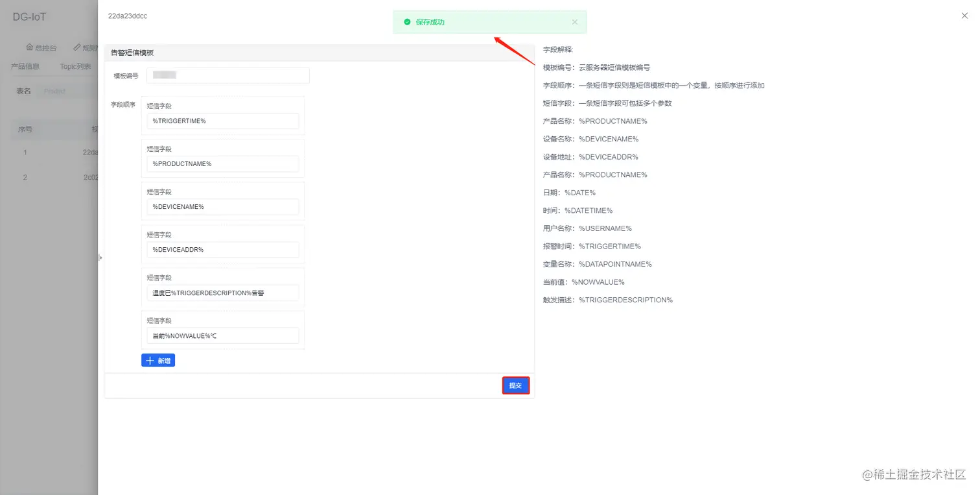
Task: Click the %PRODUCTNAME% SMS field input
Action: click(x=223, y=164)
